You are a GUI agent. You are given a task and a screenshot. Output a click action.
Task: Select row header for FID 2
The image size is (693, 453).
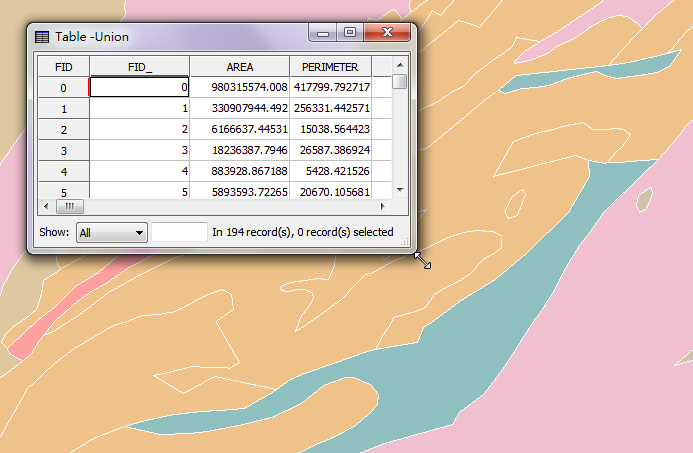pos(64,129)
